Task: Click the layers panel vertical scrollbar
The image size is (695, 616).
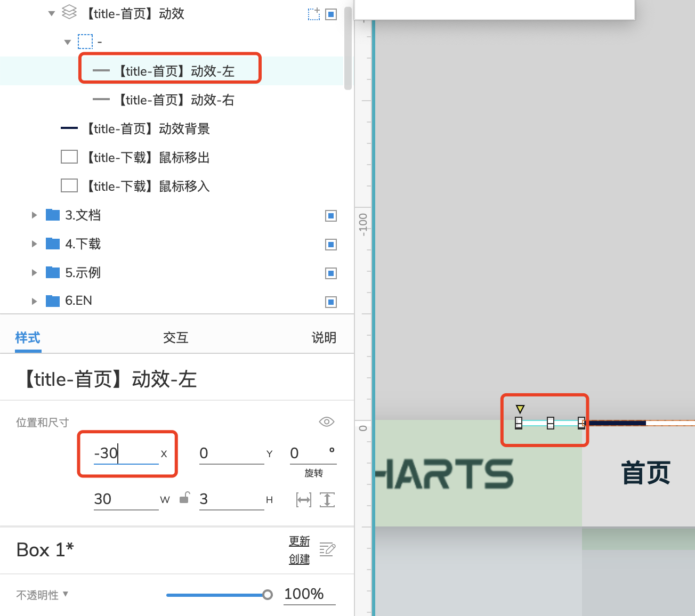Action: pos(348,48)
